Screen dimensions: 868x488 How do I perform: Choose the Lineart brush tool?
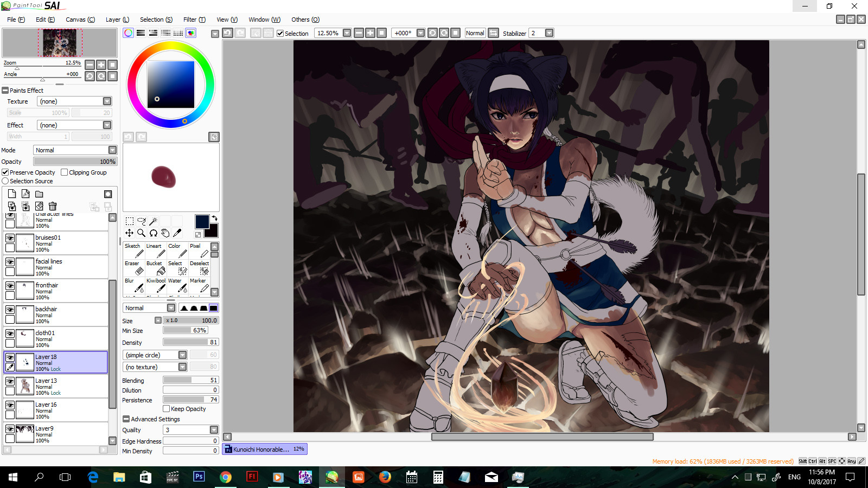[156, 251]
